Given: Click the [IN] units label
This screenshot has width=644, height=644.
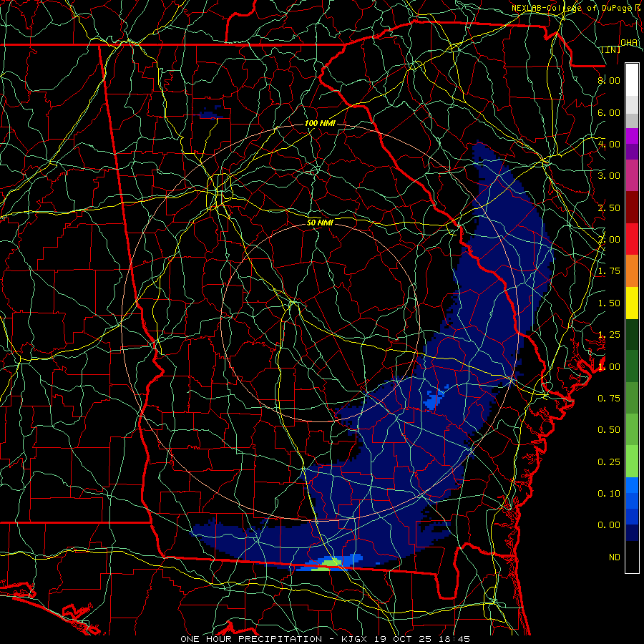Looking at the screenshot, I should 611,49.
